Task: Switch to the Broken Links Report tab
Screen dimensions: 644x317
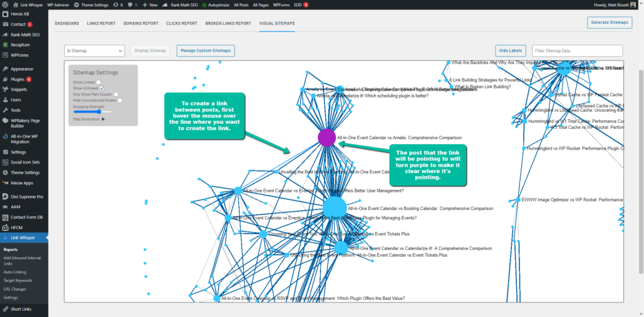Action: 228,23
